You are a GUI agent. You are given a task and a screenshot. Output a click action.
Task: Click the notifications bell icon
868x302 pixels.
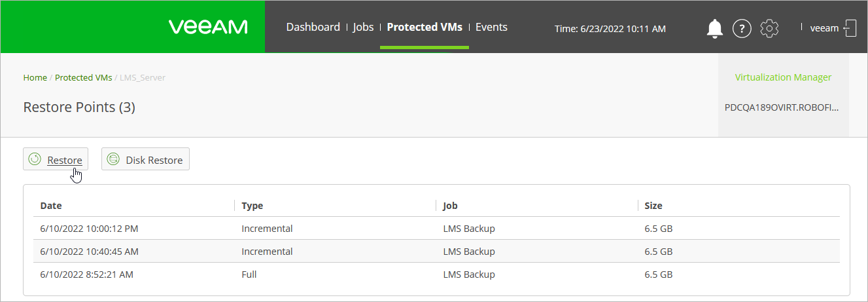714,28
